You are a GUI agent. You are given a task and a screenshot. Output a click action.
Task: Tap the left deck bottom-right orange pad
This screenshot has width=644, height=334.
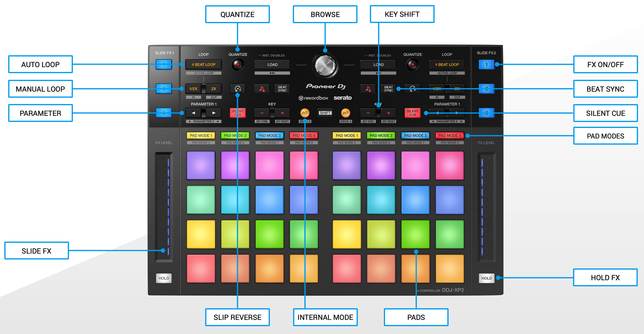304,268
